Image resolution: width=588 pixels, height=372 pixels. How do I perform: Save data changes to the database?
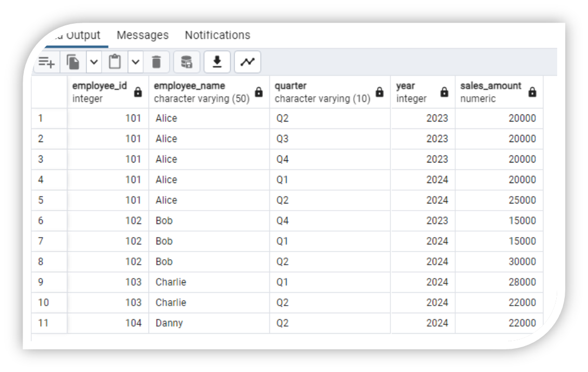point(186,62)
